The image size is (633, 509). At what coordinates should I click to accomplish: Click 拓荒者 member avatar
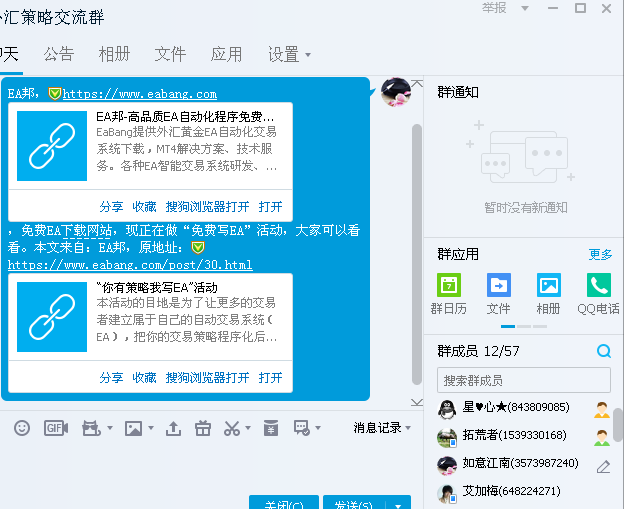(x=447, y=438)
